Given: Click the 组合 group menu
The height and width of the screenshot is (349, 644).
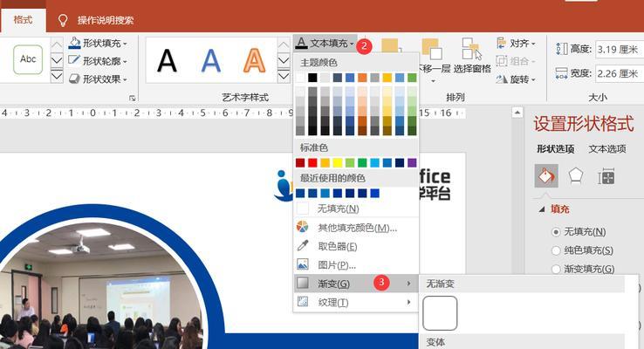Looking at the screenshot, I should (517, 61).
